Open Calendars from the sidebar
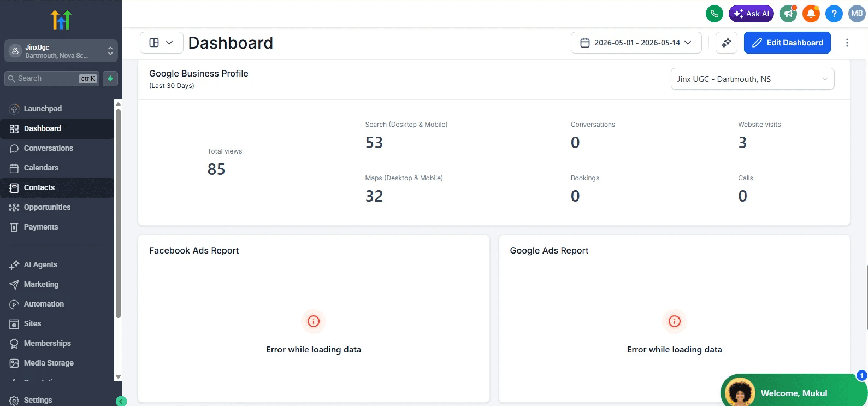Screen dimensions: 868x406 57,168
